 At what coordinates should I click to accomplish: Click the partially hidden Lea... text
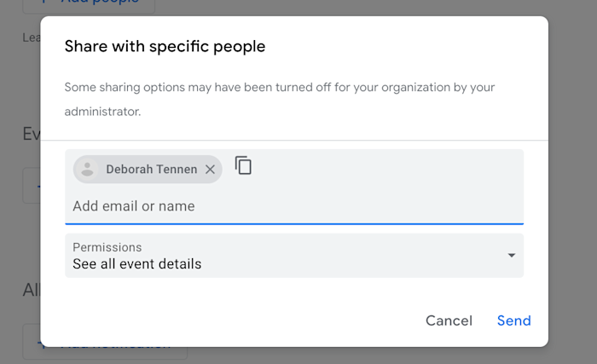tap(31, 38)
